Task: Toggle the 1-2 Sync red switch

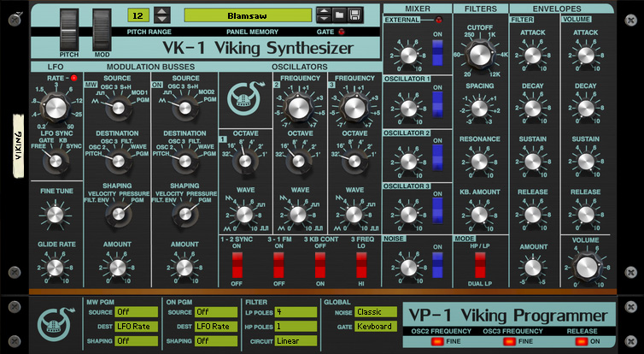Action: click(237, 265)
